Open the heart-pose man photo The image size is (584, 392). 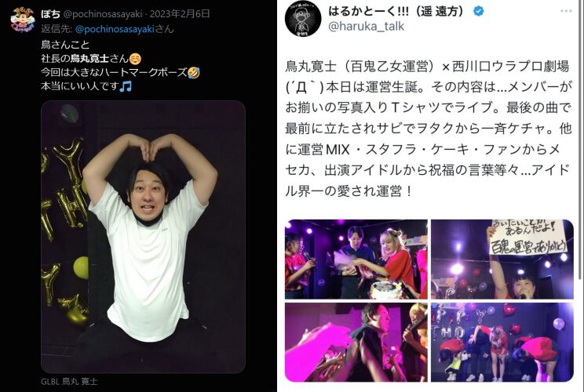point(143,237)
